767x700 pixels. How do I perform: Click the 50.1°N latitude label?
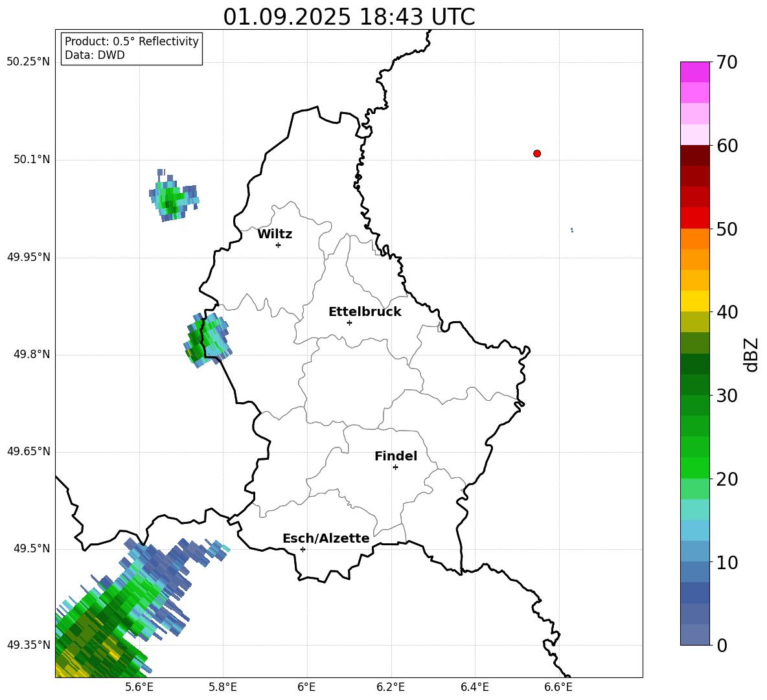click(x=32, y=160)
